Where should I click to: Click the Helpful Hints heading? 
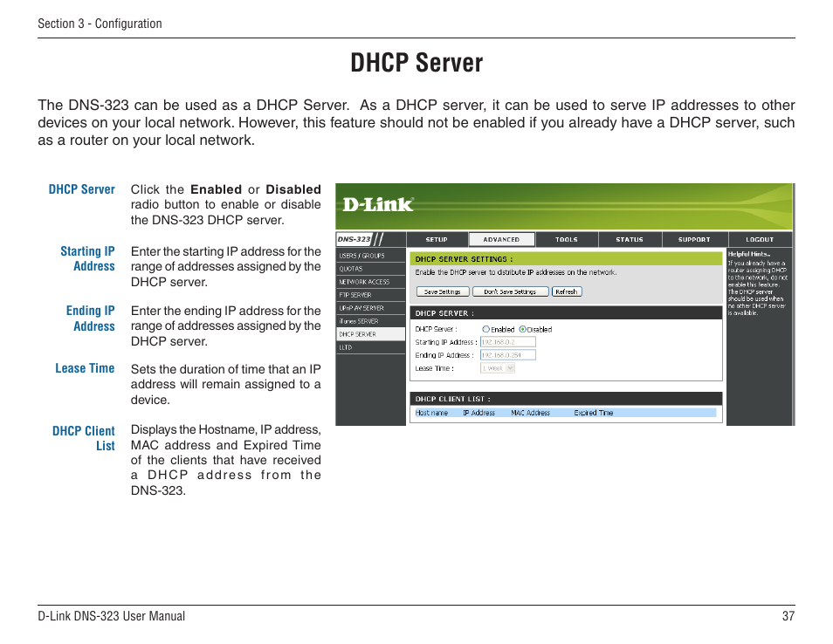point(749,254)
